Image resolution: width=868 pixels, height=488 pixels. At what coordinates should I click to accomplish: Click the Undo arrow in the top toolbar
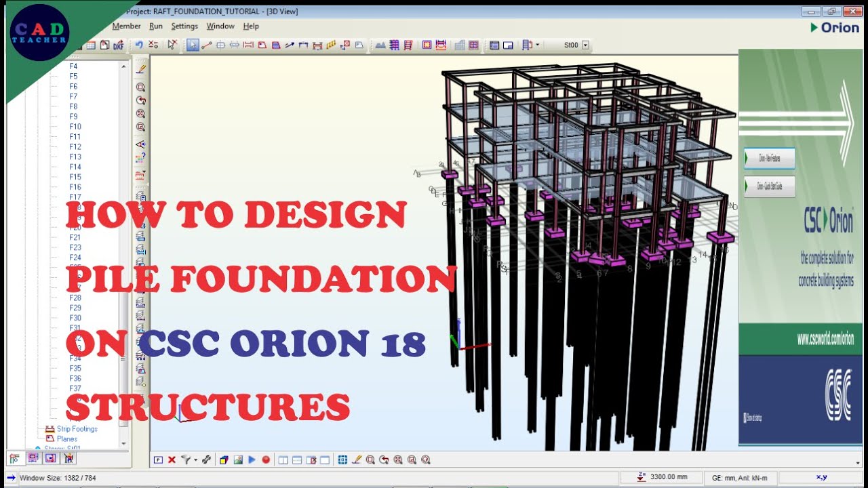click(139, 45)
